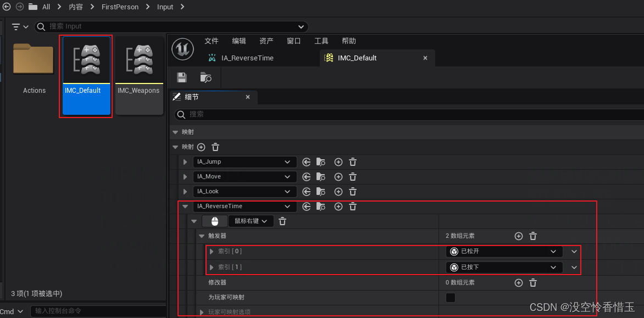Image resolution: width=644 pixels, height=318 pixels.
Task: Open the content browser filter options
Action: coord(16,26)
